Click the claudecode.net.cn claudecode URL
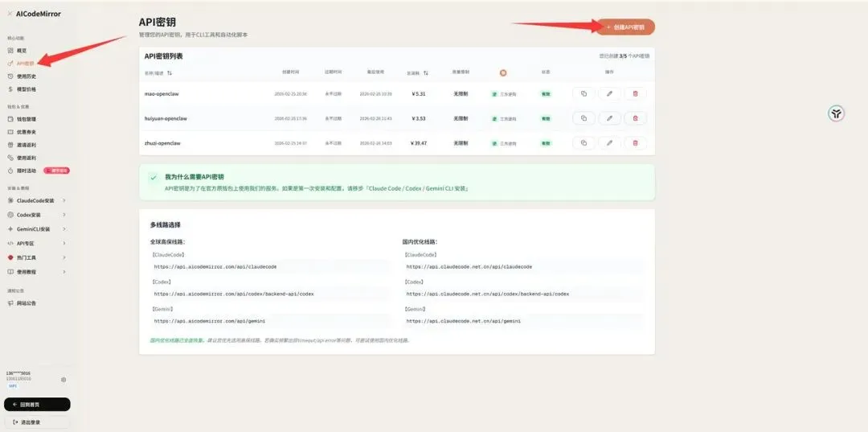This screenshot has width=868, height=432. tap(469, 266)
